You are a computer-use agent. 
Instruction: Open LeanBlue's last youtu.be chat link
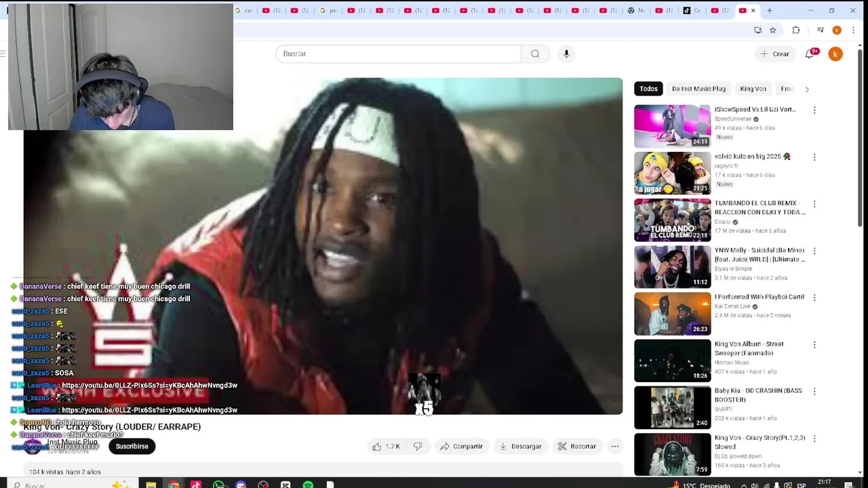[149, 410]
